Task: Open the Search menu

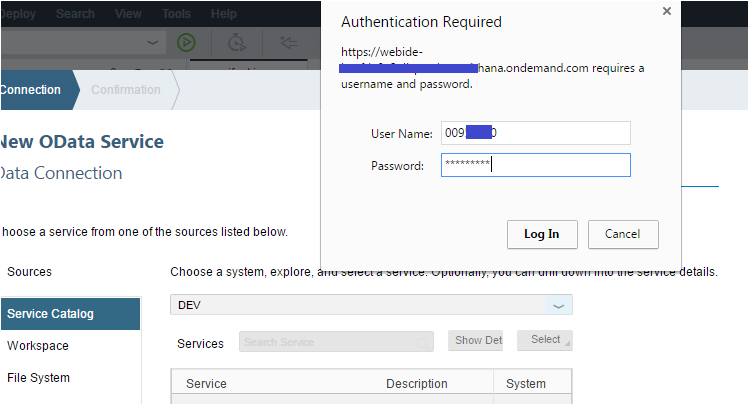Action: 75,14
